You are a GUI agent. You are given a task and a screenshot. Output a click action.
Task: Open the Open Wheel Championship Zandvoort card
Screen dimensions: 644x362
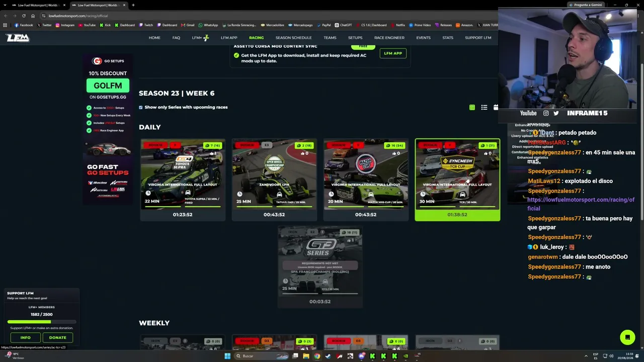pos(274,179)
